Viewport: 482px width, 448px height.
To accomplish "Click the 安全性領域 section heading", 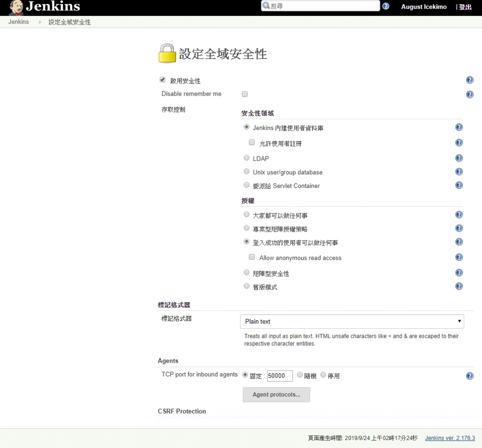I will tap(257, 113).
